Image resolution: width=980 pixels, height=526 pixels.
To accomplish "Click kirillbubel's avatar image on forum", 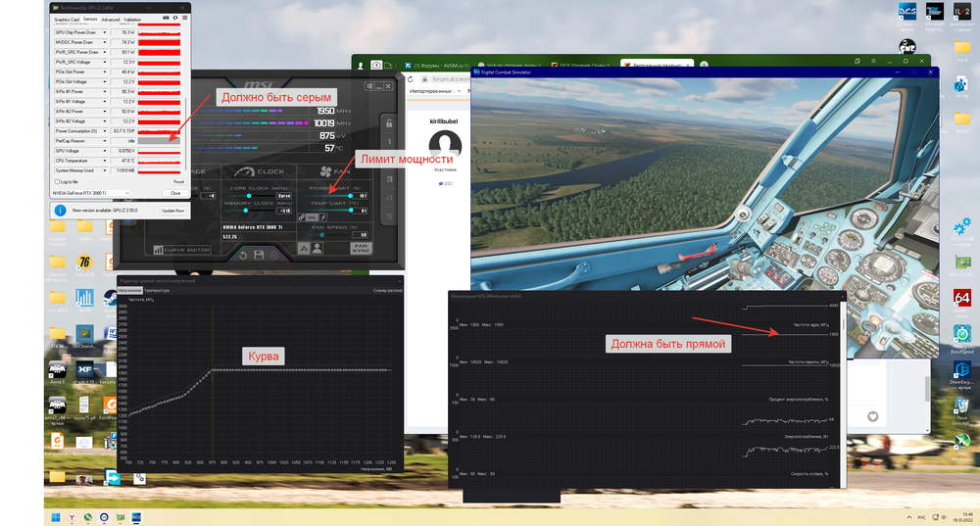I will click(x=445, y=146).
